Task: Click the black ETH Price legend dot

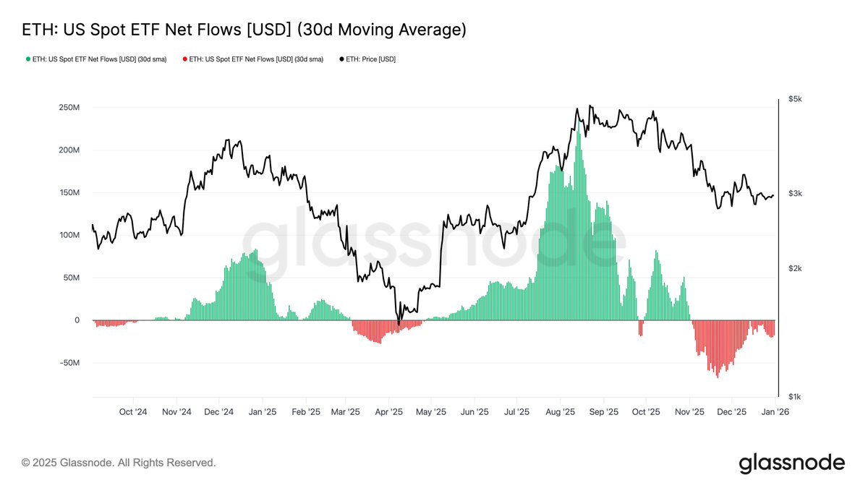Action: pos(341,59)
